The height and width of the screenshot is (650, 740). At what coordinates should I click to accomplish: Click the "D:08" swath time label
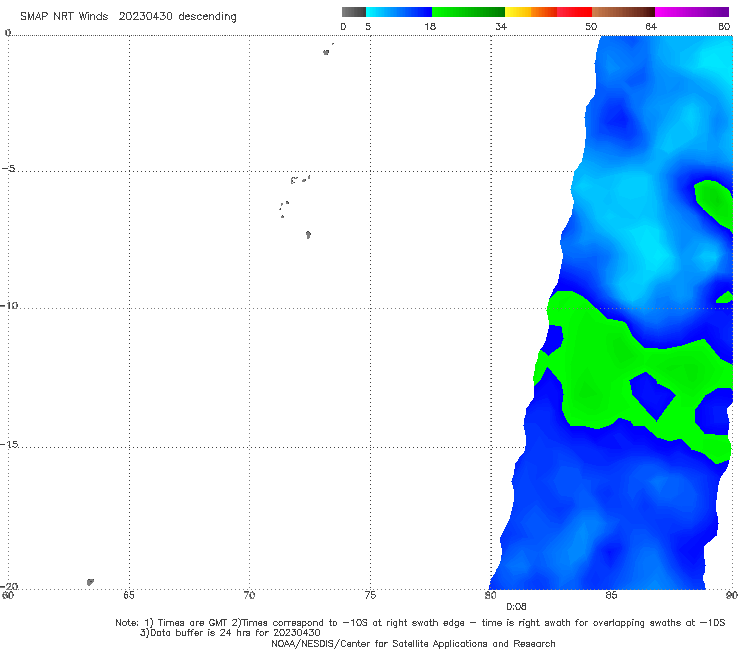[x=516, y=607]
